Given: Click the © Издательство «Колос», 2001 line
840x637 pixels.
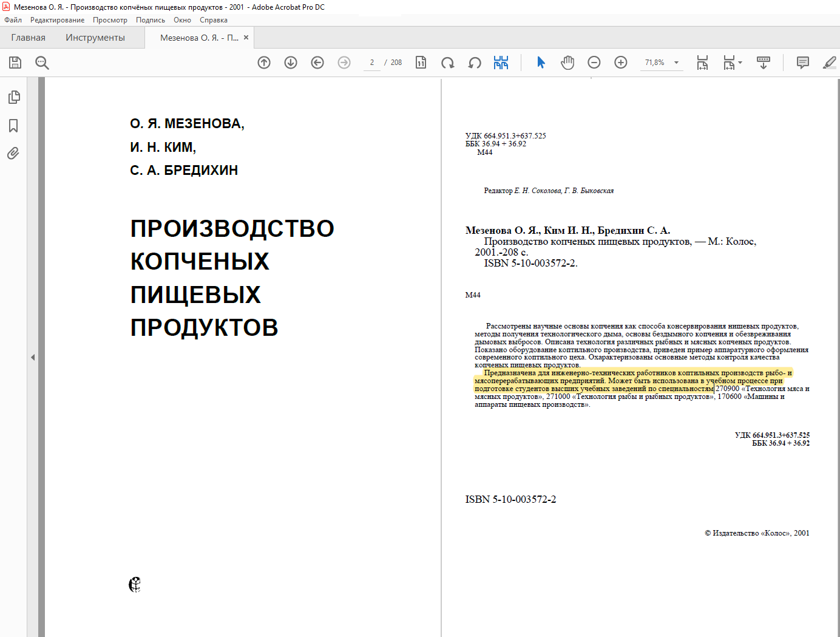Looking at the screenshot, I should pyautogui.click(x=757, y=533).
